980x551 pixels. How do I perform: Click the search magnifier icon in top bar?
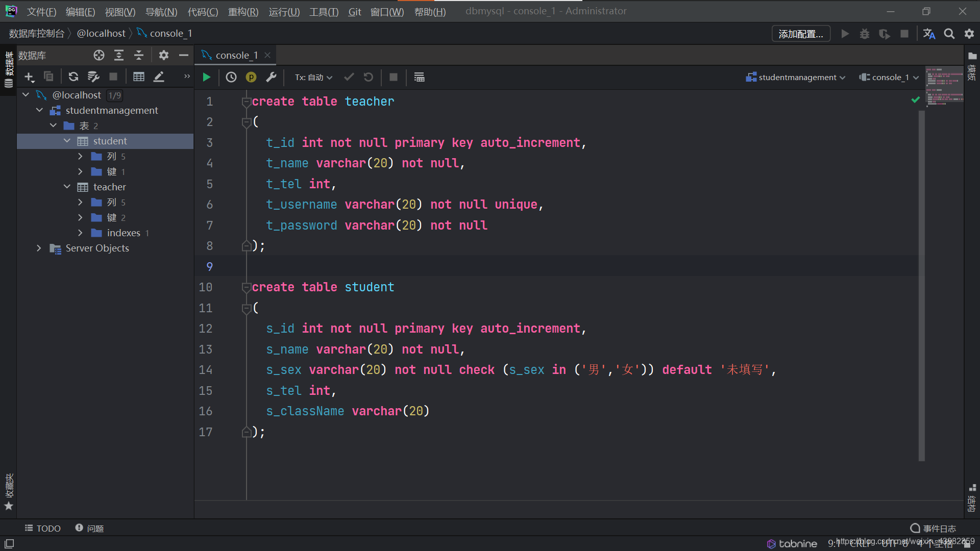949,34
